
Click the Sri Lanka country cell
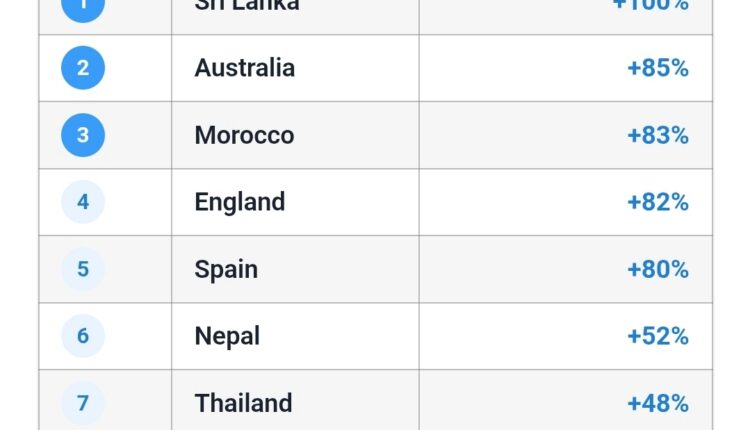[295, 14]
